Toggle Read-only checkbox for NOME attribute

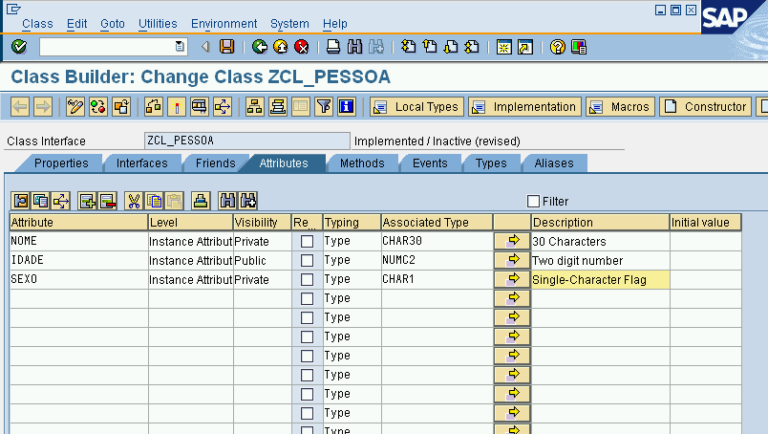(x=307, y=241)
